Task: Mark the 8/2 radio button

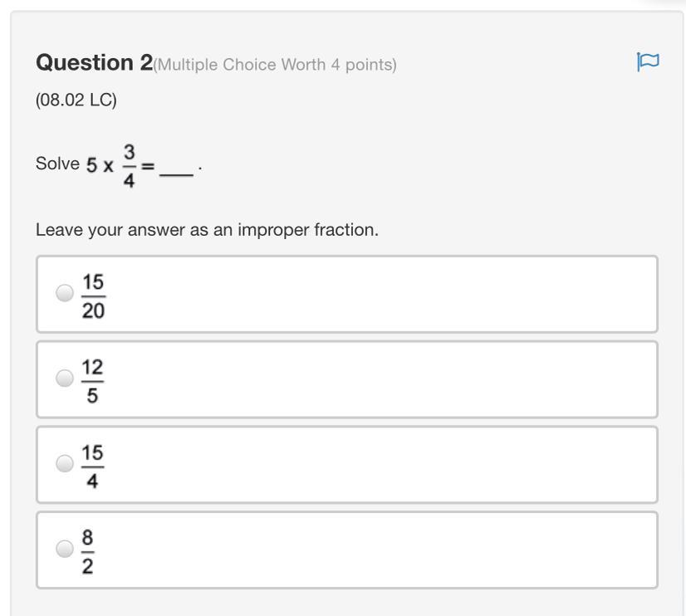Action: (x=64, y=549)
